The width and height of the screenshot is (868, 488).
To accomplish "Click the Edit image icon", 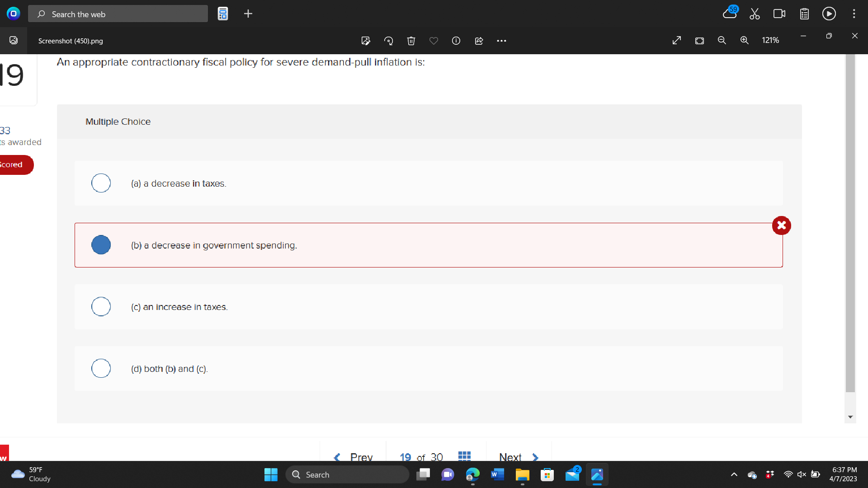I will tap(366, 41).
